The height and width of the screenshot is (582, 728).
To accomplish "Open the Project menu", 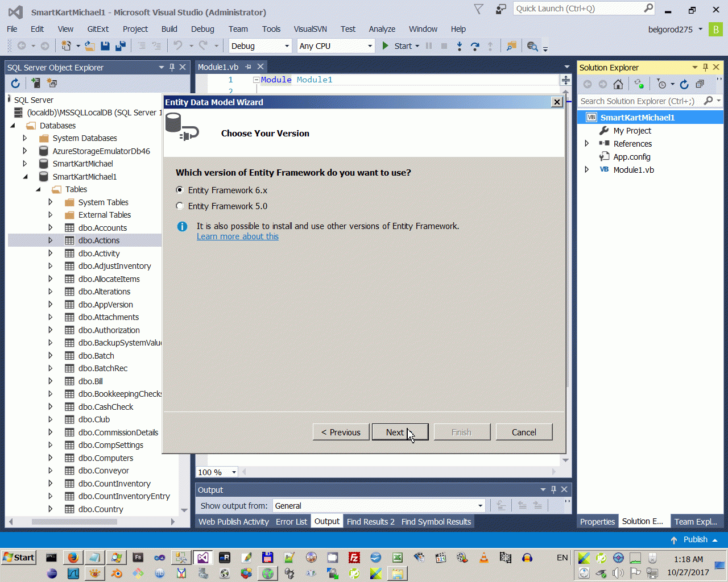I will [135, 29].
